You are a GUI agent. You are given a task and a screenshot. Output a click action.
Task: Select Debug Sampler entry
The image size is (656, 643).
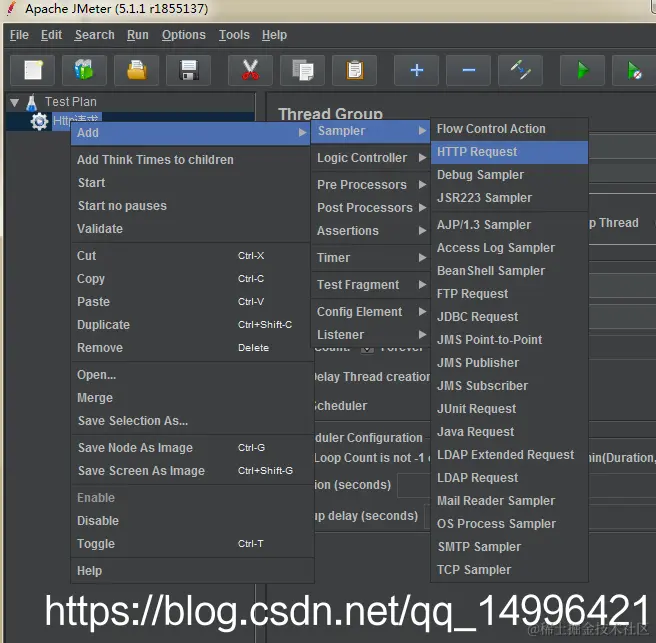pos(509,175)
